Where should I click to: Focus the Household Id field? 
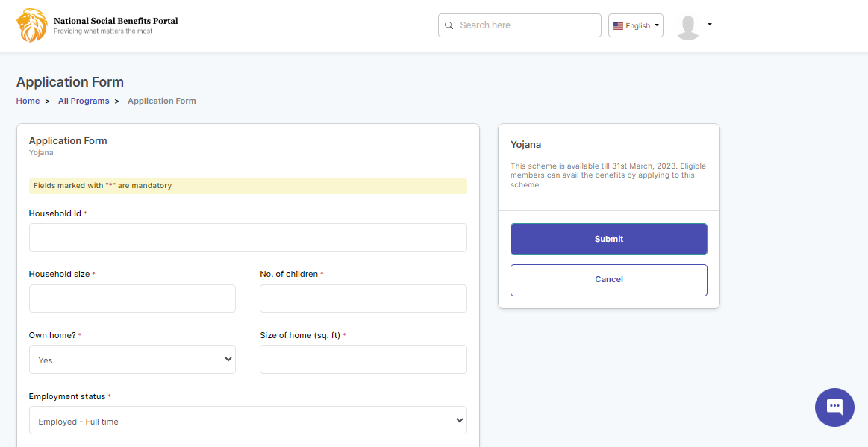click(248, 238)
